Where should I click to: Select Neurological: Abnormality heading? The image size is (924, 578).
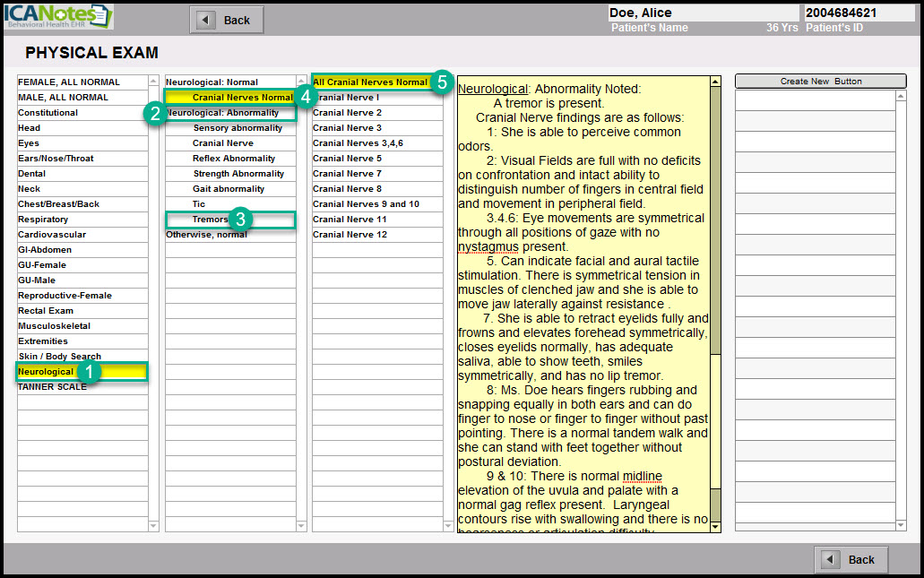point(222,113)
